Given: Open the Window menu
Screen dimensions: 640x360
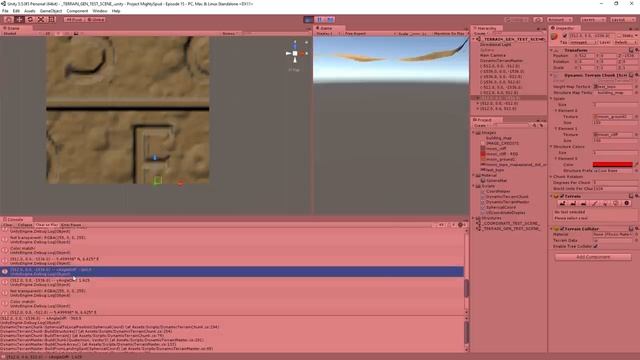Looking at the screenshot, I should click(100, 11).
